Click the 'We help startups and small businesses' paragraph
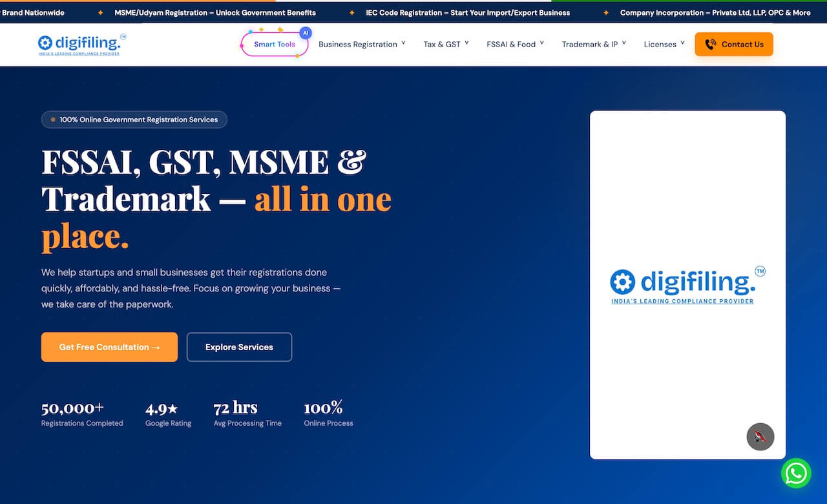Image resolution: width=827 pixels, height=504 pixels. tap(191, 288)
